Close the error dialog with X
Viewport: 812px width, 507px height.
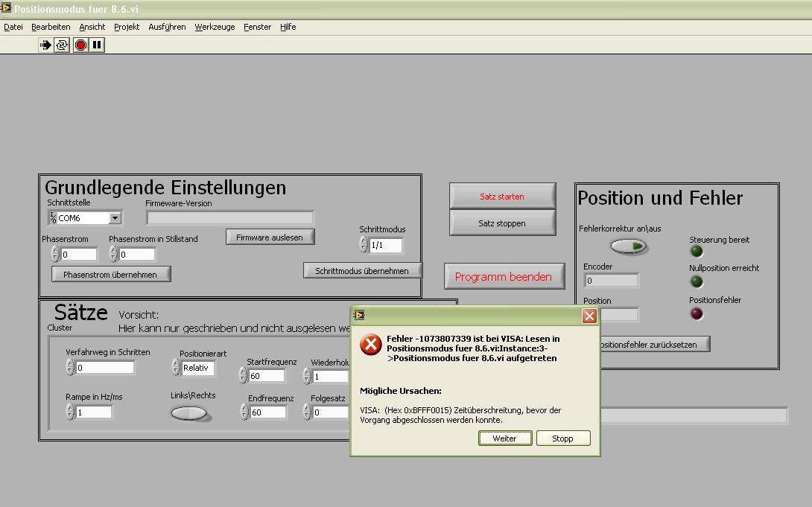[589, 316]
